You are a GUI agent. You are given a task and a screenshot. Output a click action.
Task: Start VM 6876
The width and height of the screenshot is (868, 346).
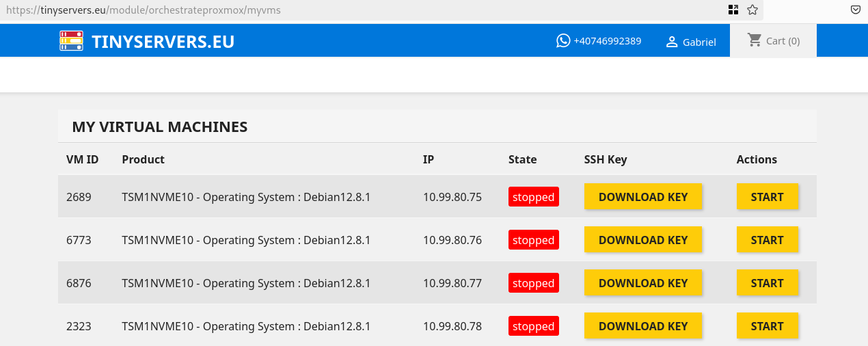pos(767,283)
